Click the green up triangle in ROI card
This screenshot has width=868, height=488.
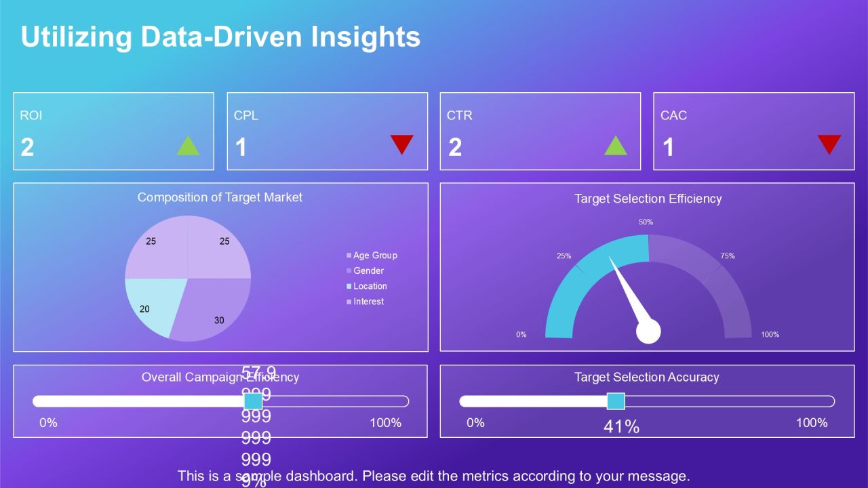[189, 146]
